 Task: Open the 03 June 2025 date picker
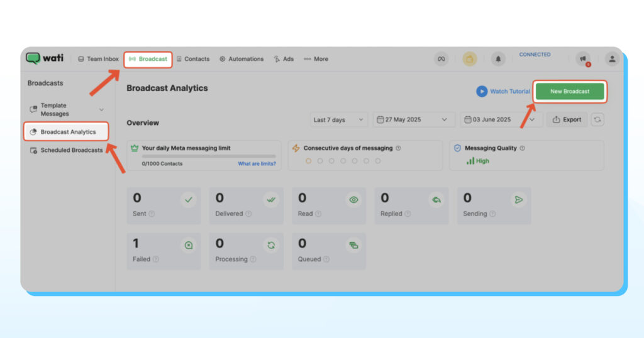tap(501, 120)
